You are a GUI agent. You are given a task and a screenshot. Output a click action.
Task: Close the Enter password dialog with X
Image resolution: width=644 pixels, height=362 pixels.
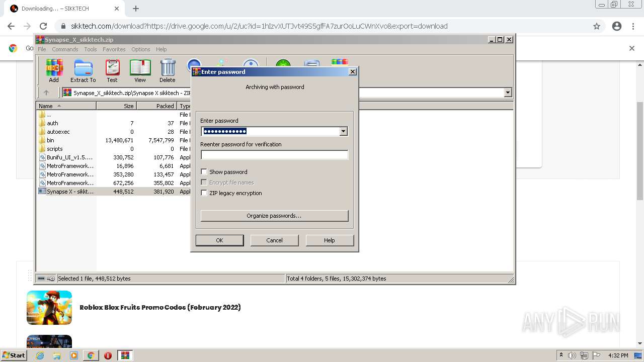coord(353,71)
